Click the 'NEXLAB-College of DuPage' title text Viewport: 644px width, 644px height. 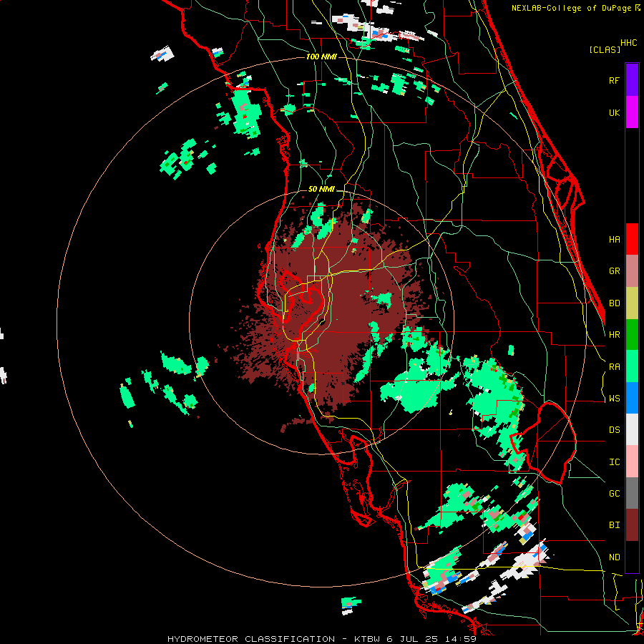[x=572, y=8]
